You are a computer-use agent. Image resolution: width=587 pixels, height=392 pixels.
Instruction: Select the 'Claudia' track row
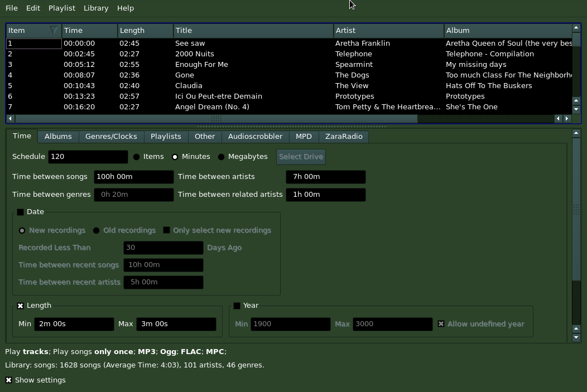289,86
